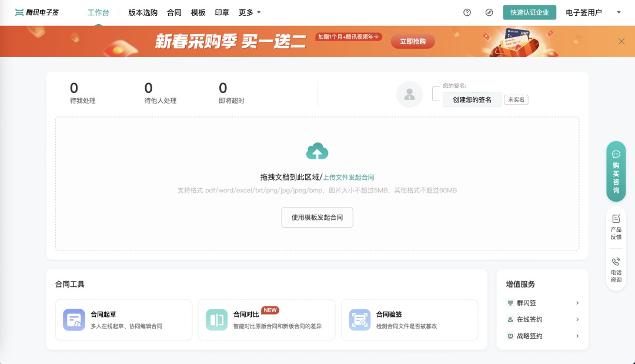
Task: Click the user avatar placeholder
Action: click(x=409, y=94)
